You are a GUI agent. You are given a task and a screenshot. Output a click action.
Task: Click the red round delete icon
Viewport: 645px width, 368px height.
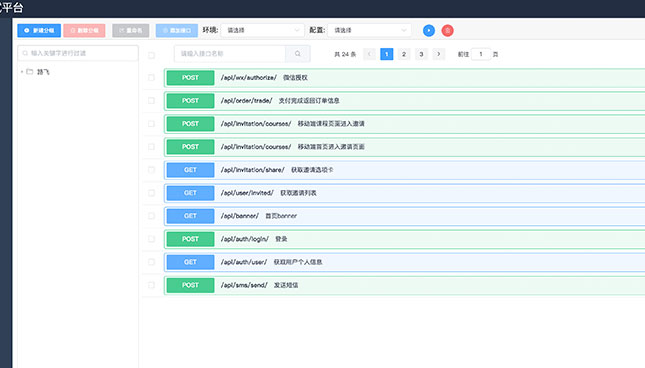click(x=448, y=30)
